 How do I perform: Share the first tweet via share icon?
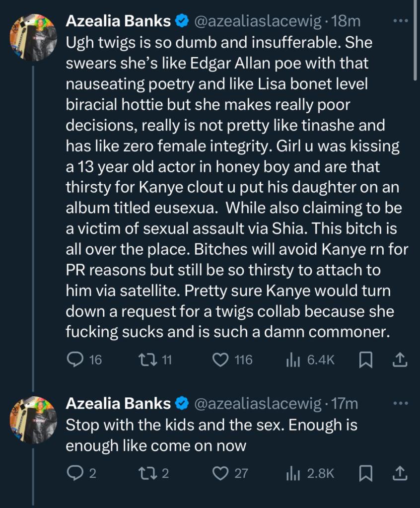(400, 360)
